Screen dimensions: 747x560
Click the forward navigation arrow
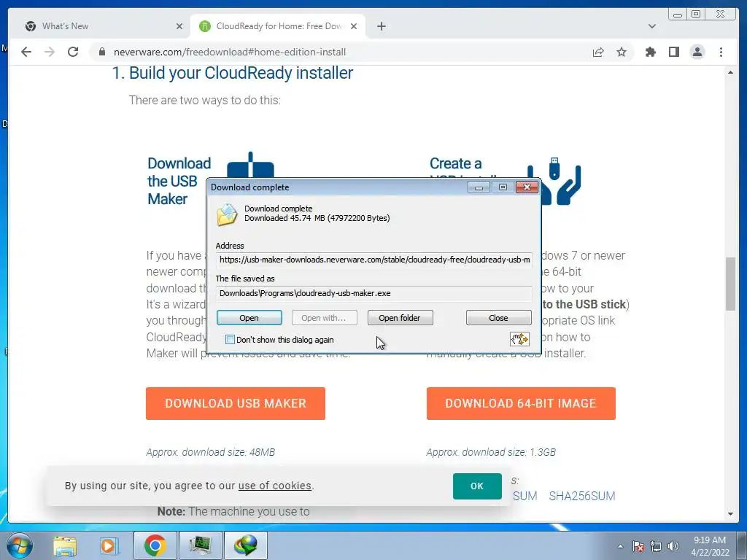click(x=50, y=52)
